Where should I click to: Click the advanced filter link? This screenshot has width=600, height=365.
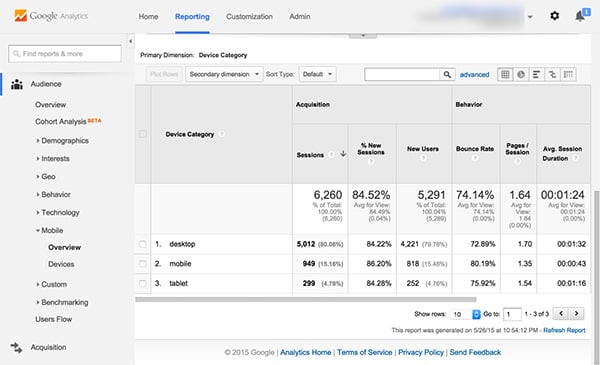(474, 75)
